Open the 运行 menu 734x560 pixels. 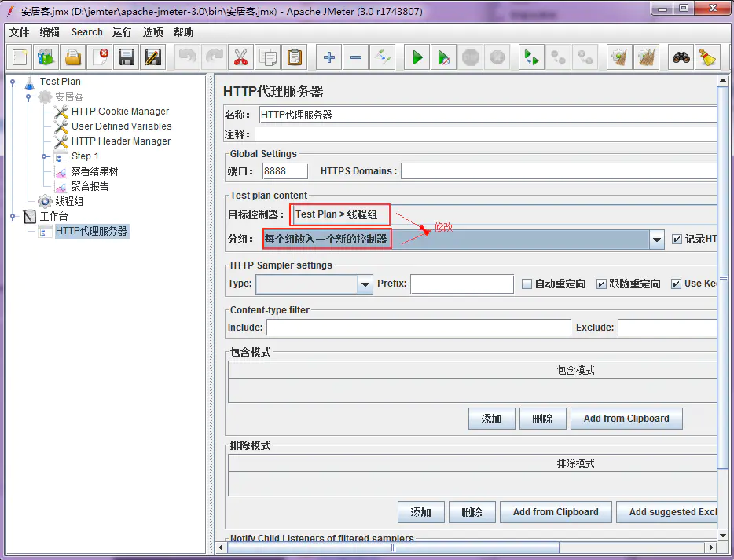pyautogui.click(x=122, y=32)
